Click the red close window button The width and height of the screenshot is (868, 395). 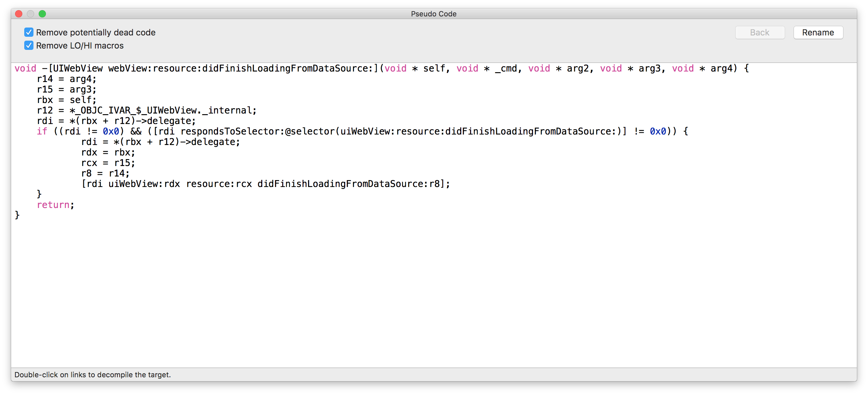[x=19, y=14]
